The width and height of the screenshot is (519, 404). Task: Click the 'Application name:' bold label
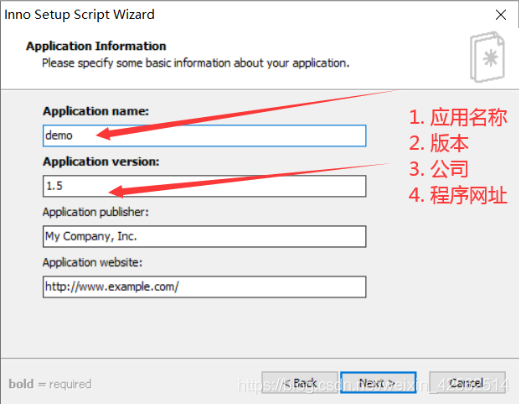point(96,111)
